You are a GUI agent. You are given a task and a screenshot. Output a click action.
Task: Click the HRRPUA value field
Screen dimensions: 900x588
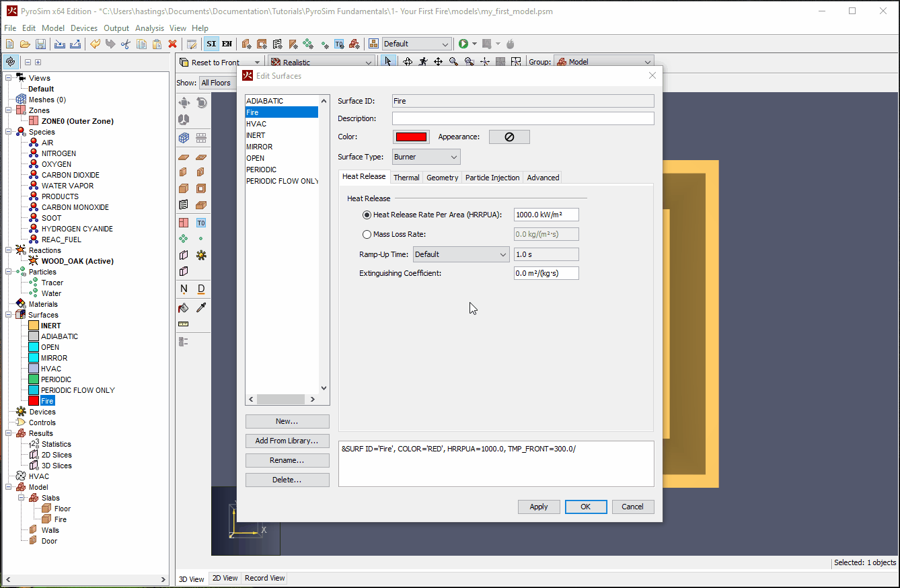tap(546, 215)
